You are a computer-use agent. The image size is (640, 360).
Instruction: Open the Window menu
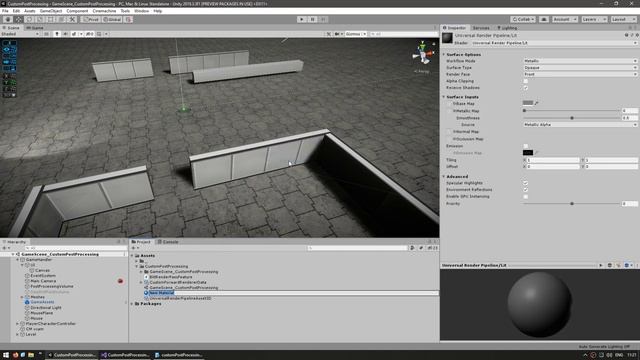pos(142,11)
